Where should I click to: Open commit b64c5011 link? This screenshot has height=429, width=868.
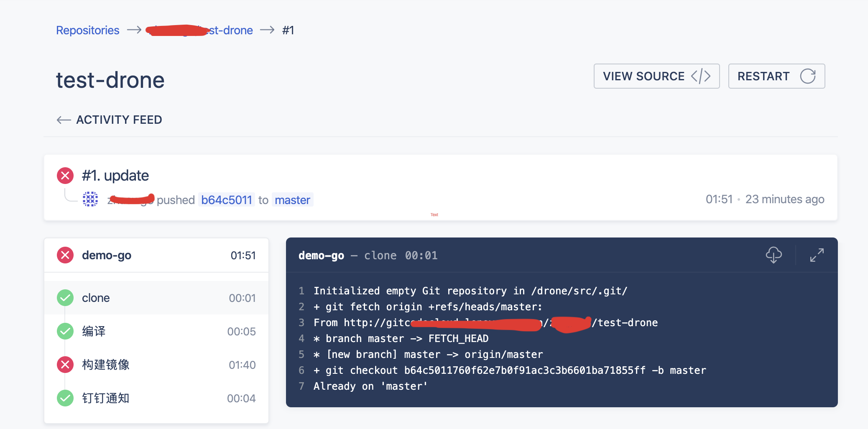pos(227,200)
